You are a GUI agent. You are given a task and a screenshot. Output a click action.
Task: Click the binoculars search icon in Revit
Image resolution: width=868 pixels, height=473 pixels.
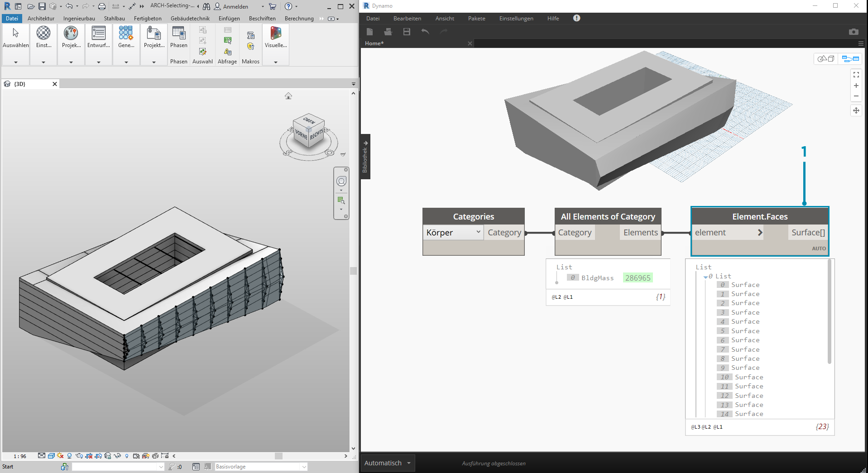pyautogui.click(x=206, y=6)
